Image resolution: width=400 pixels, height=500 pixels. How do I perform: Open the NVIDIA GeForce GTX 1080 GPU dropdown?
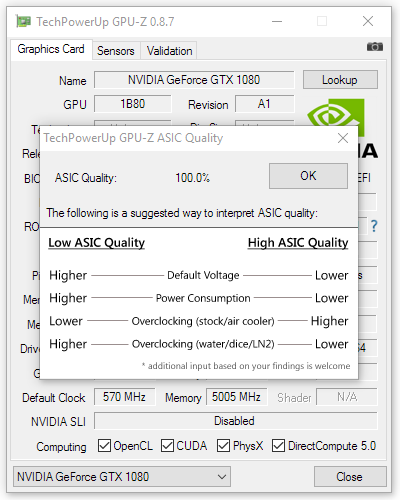(x=122, y=477)
